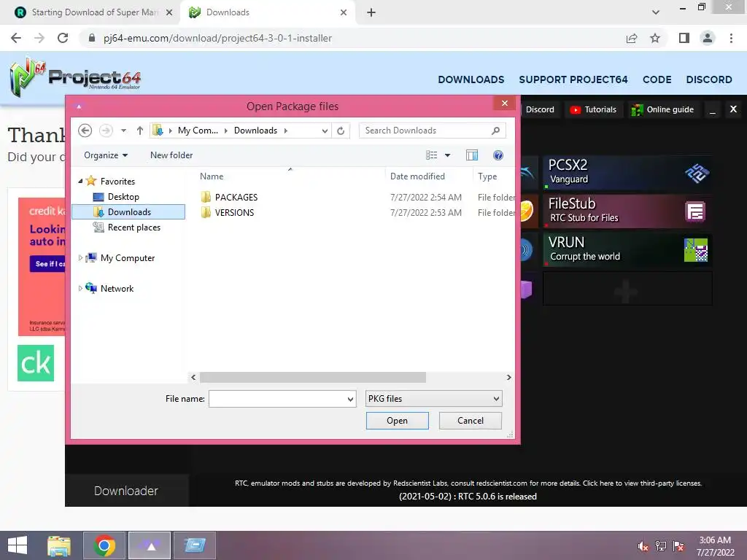747x560 pixels.
Task: Create a New folder
Action: 171,155
